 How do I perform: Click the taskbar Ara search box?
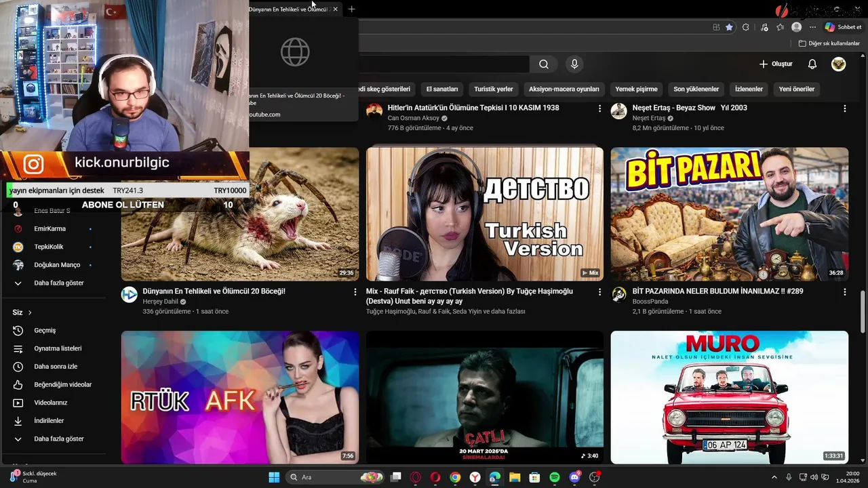pyautogui.click(x=335, y=477)
